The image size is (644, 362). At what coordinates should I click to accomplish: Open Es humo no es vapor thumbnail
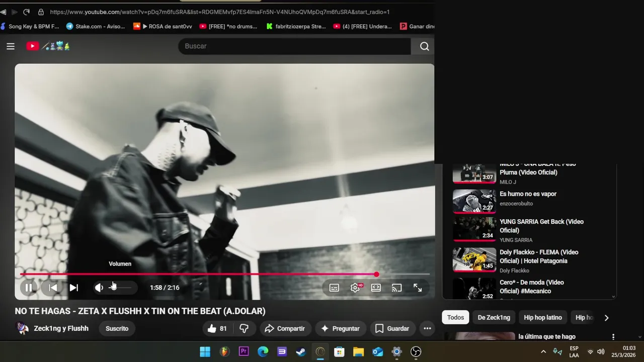474,201
